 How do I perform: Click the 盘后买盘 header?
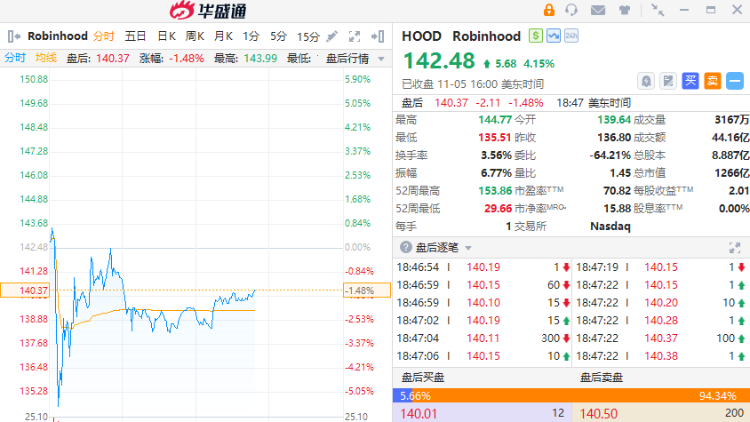(422, 378)
